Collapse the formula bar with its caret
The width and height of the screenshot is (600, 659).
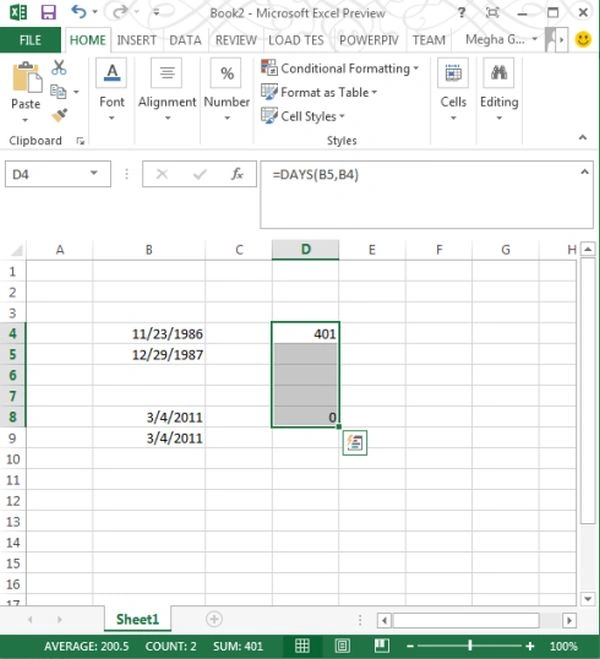[x=584, y=172]
